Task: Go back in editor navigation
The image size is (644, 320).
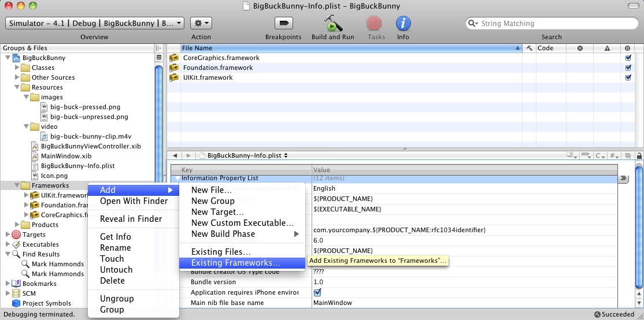Action: [x=175, y=155]
